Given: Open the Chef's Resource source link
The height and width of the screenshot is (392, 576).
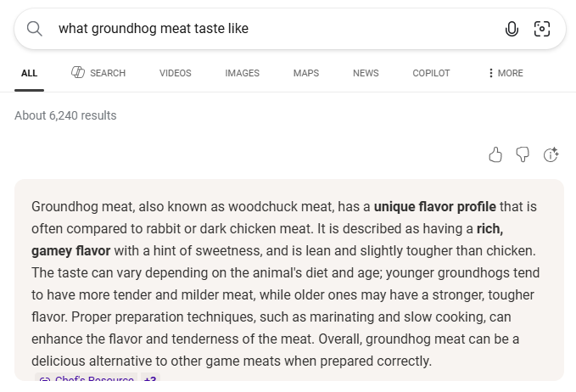Looking at the screenshot, I should coord(88,380).
